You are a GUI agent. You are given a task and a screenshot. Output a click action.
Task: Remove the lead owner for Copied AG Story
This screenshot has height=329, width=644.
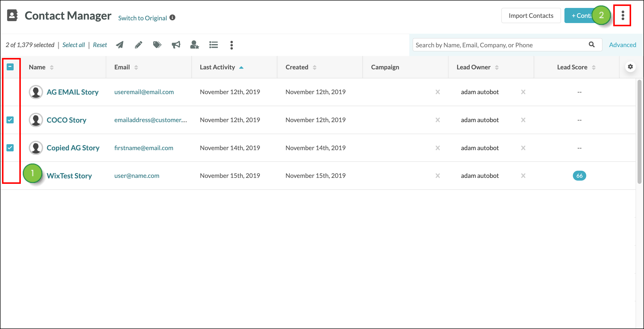click(x=523, y=148)
